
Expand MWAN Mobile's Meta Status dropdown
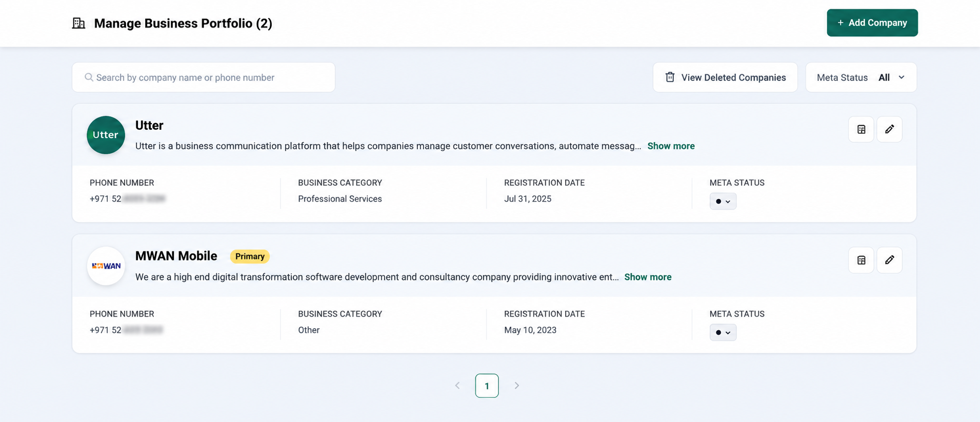(x=723, y=332)
